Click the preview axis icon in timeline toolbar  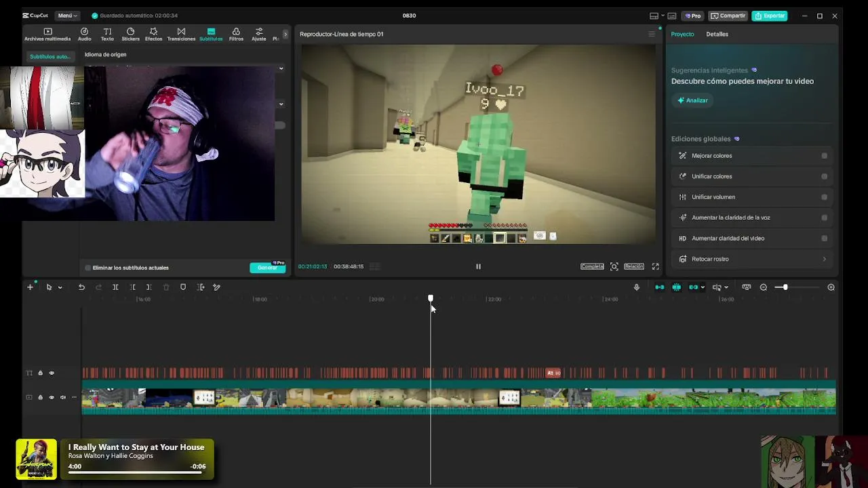point(716,287)
